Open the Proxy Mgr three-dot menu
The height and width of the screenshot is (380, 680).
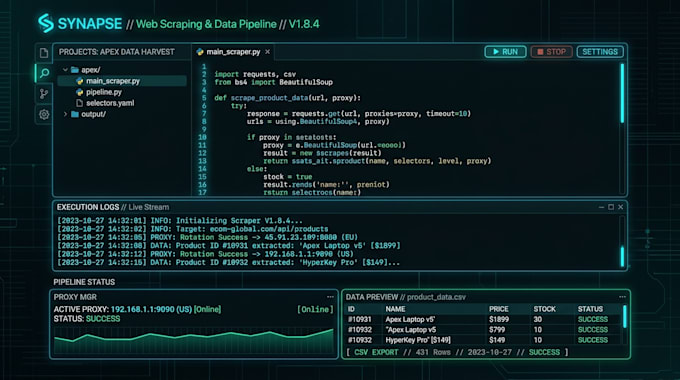[x=330, y=297]
